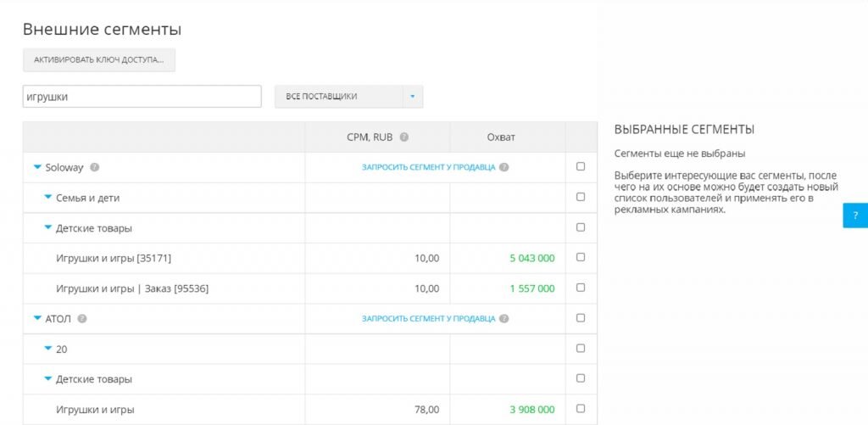The height and width of the screenshot is (425, 868).
Task: Collapse Детские товары under Soloway
Action: [x=47, y=227]
